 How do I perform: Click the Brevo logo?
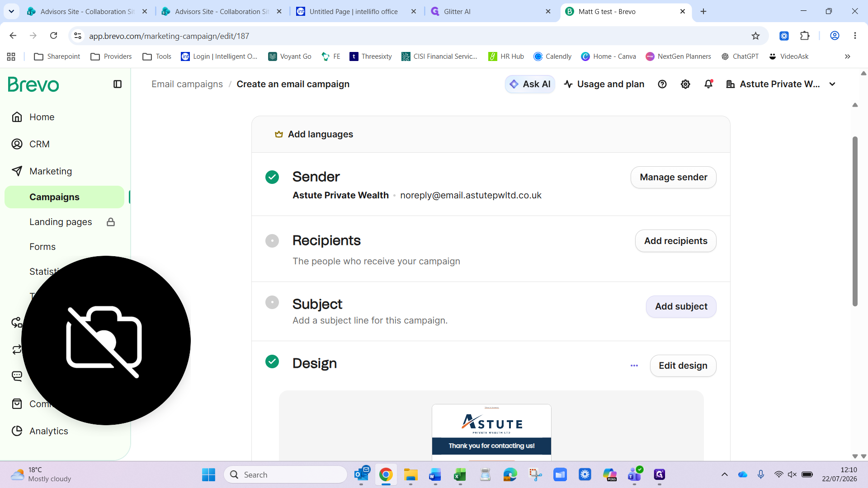tap(33, 84)
